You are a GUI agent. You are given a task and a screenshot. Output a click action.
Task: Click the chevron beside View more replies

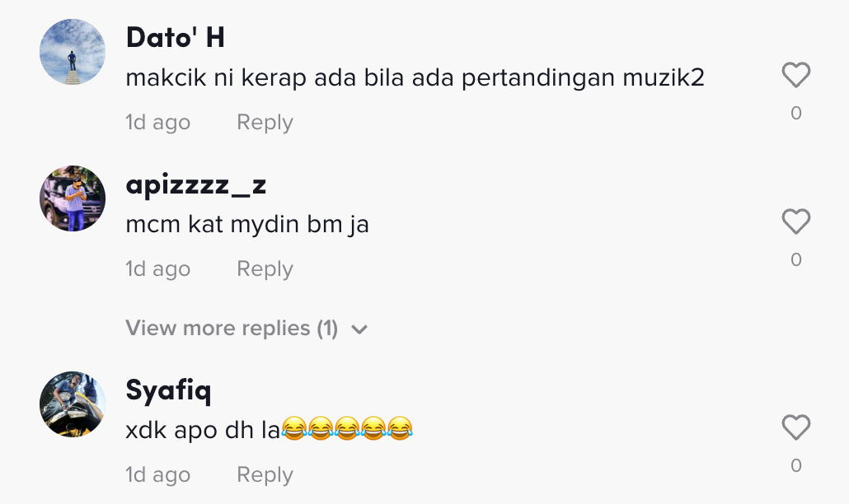coord(359,329)
